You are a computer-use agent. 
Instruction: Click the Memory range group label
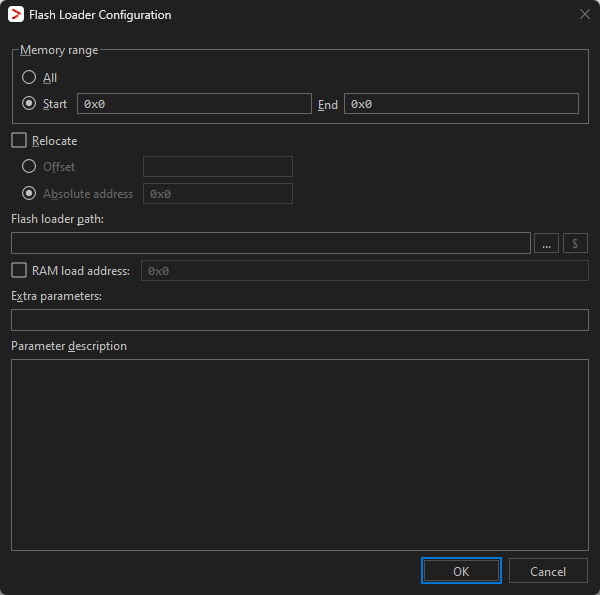click(x=59, y=50)
